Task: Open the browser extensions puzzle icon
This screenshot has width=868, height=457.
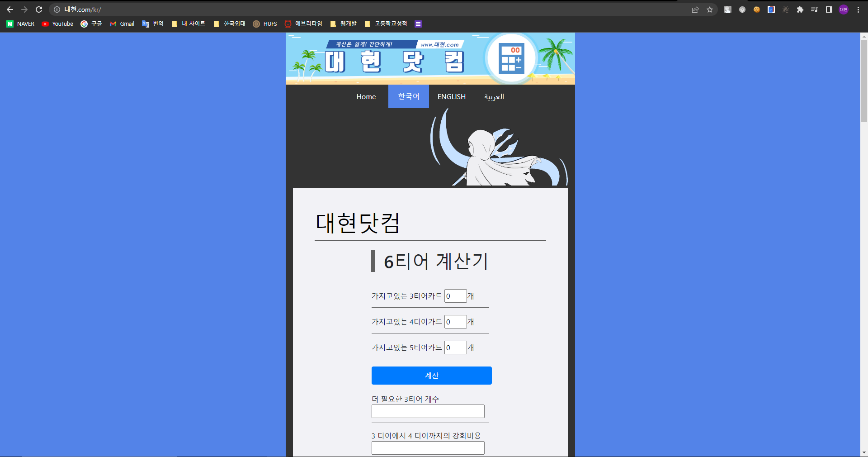Action: click(800, 9)
